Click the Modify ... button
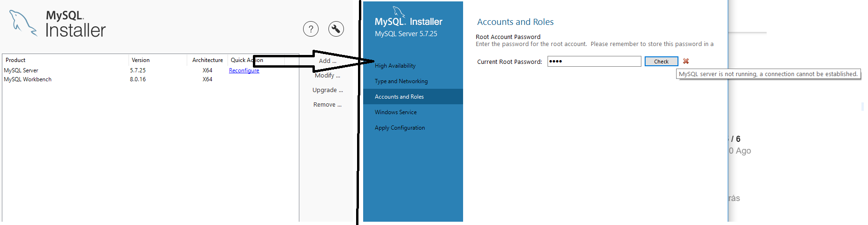Image resolution: width=868 pixels, height=225 pixels. [327, 75]
